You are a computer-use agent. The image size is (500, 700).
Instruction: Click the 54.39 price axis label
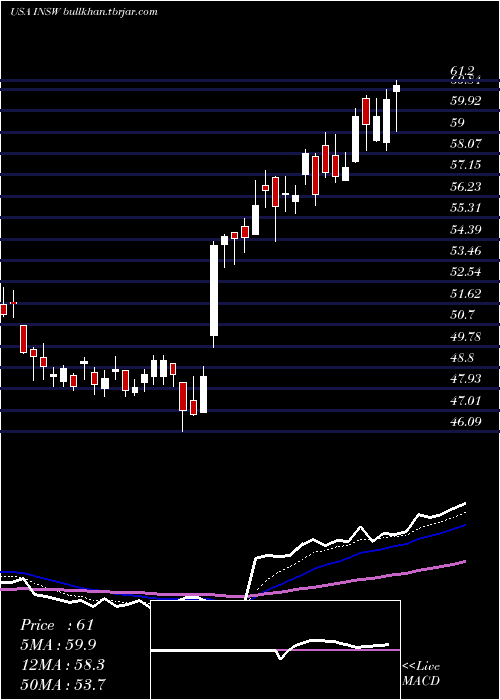point(466,229)
